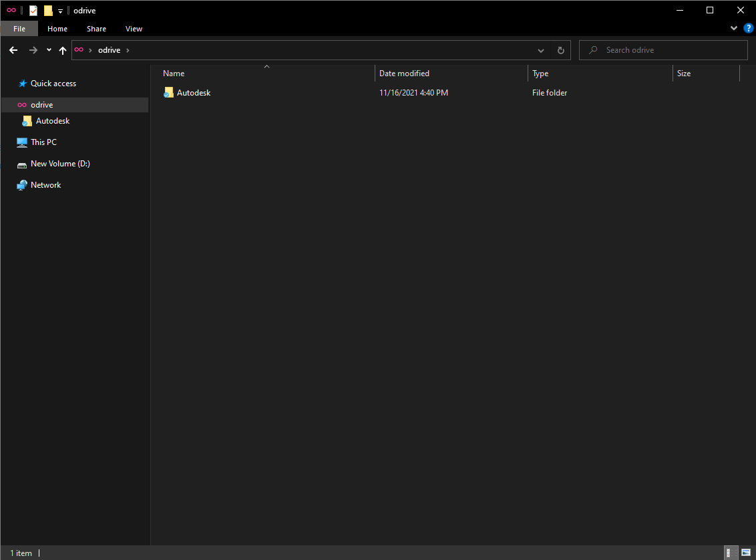Image resolution: width=756 pixels, height=560 pixels.
Task: Click the 1 item status text
Action: 21,553
